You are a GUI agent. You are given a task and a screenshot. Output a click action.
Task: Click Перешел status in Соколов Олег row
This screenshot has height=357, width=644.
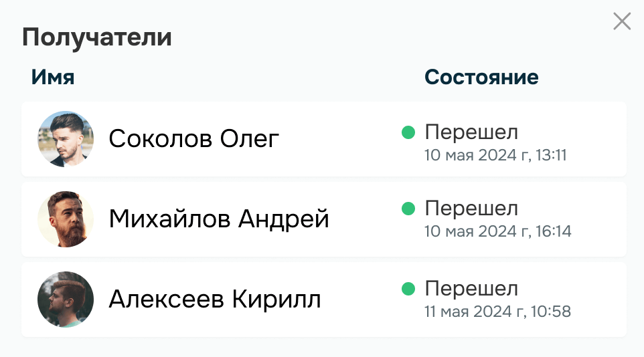(x=471, y=132)
